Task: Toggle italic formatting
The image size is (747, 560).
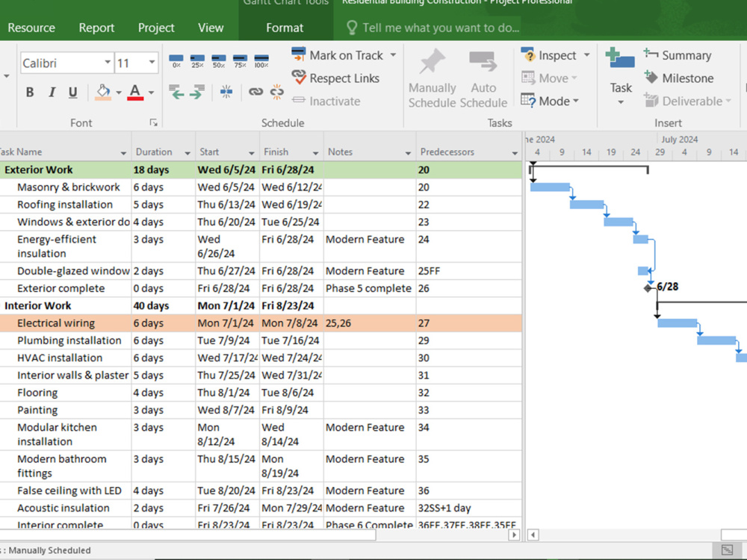Action: click(x=52, y=92)
